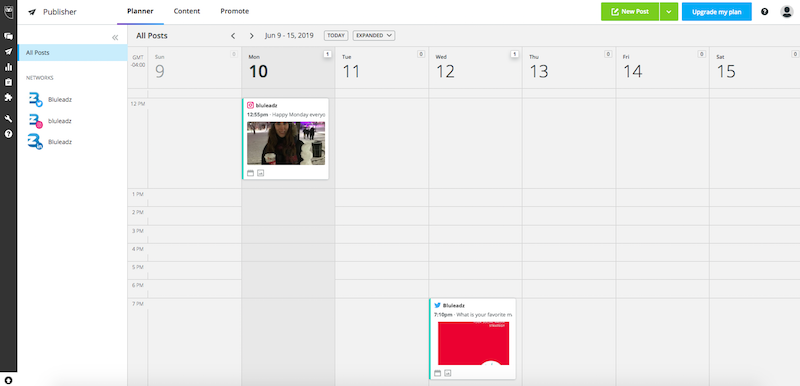Open the Expanded view dropdown
This screenshot has height=386, width=800.
373,36
